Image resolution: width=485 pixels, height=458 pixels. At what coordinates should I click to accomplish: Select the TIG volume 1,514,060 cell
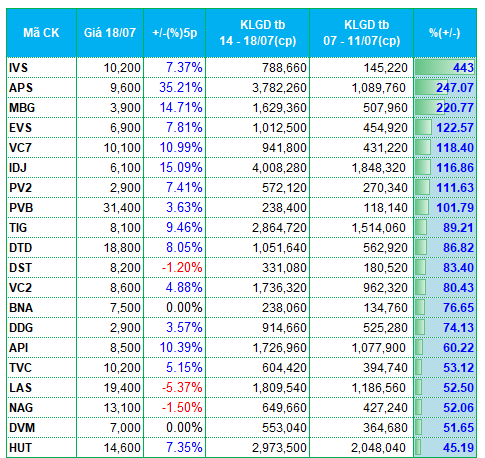pos(362,228)
